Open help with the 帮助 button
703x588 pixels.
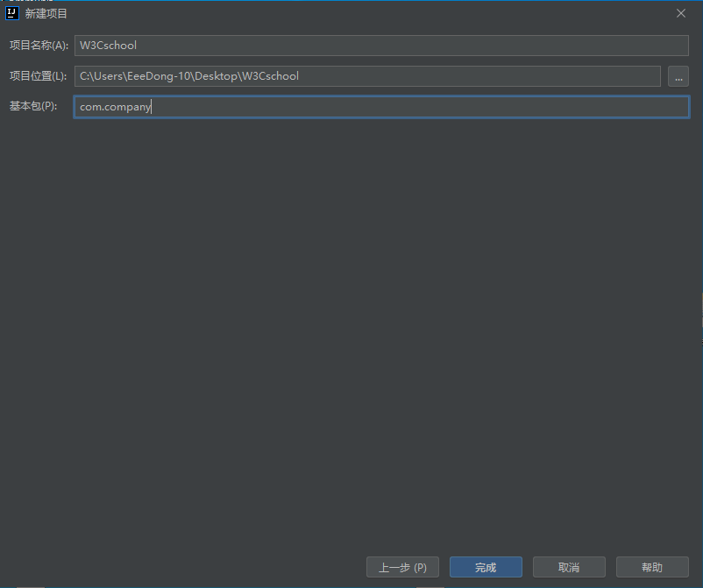(651, 568)
